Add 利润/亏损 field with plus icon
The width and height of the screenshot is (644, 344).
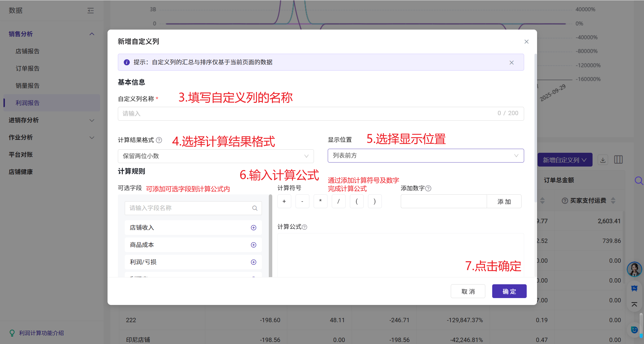[x=253, y=262]
